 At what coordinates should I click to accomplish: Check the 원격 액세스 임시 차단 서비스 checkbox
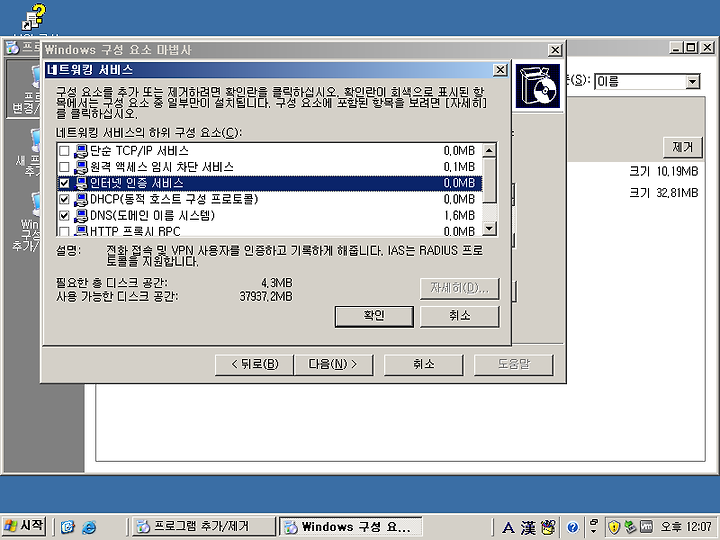64,167
